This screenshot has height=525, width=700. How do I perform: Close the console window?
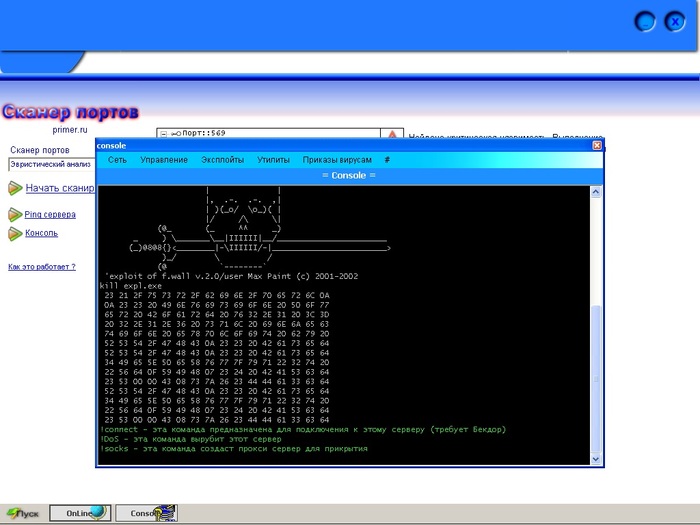click(x=597, y=145)
